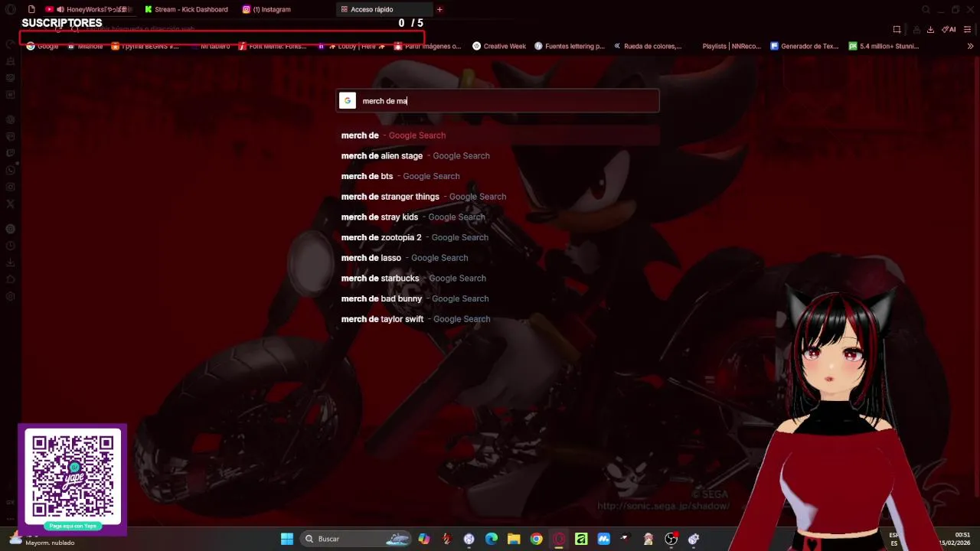Open OBS Studio from taskbar
Screen dimensions: 980x551
click(671, 539)
